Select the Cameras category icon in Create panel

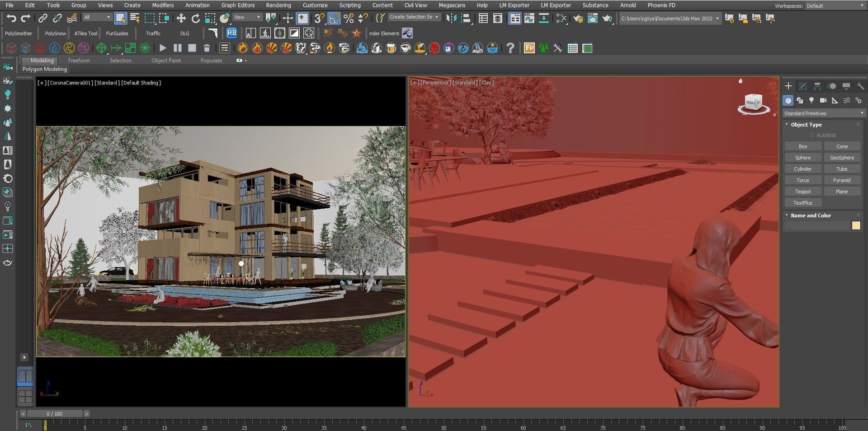click(823, 100)
